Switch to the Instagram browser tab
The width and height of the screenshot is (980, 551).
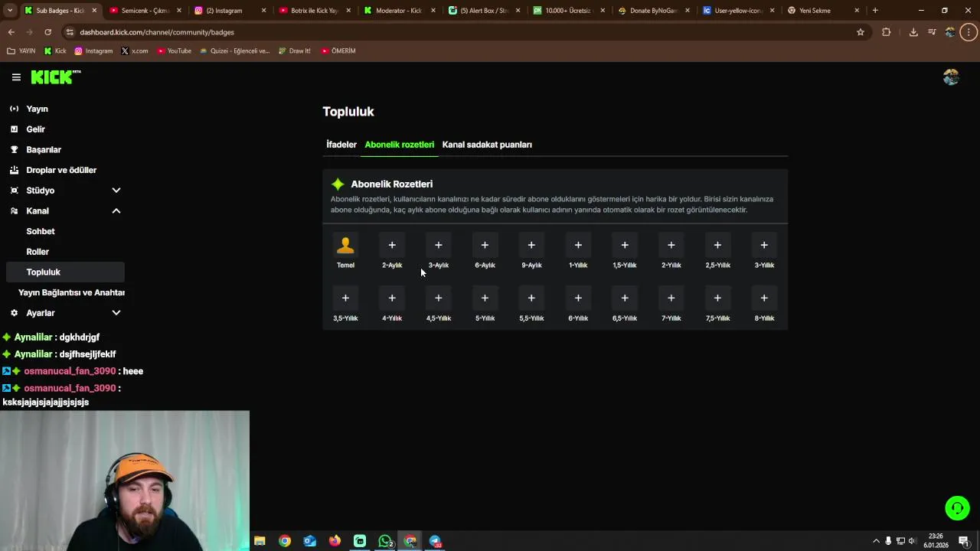pyautogui.click(x=230, y=11)
